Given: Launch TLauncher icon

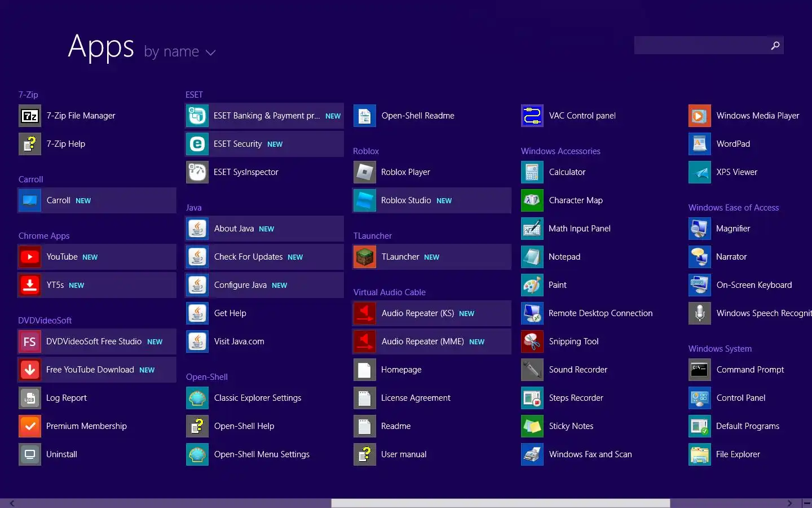Looking at the screenshot, I should [x=365, y=257].
